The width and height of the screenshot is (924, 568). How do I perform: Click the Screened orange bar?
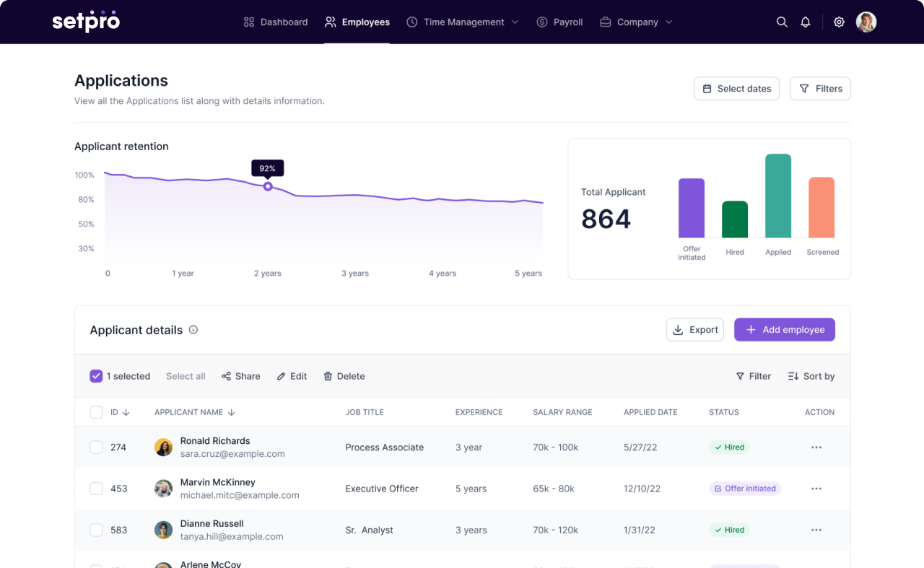click(x=821, y=208)
